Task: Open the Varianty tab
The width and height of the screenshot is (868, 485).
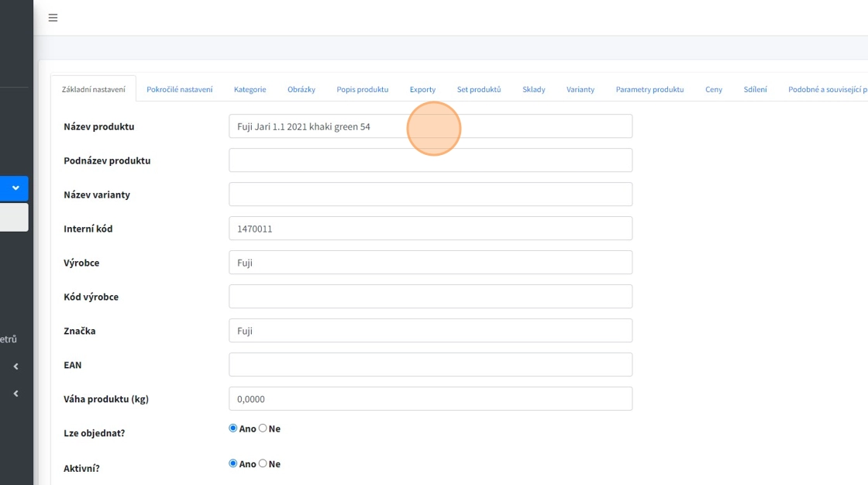Action: 580,89
